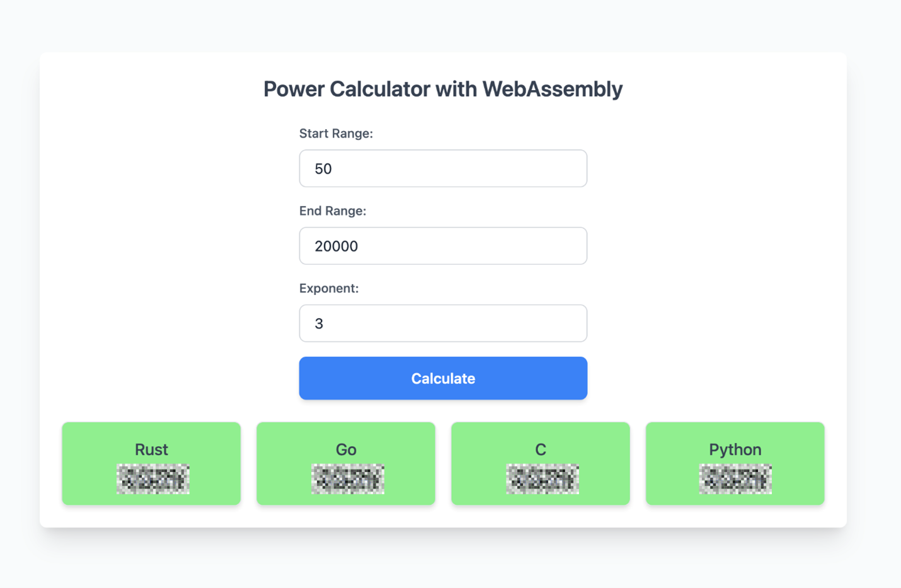Click the C label
The height and width of the screenshot is (588, 901).
coord(540,449)
